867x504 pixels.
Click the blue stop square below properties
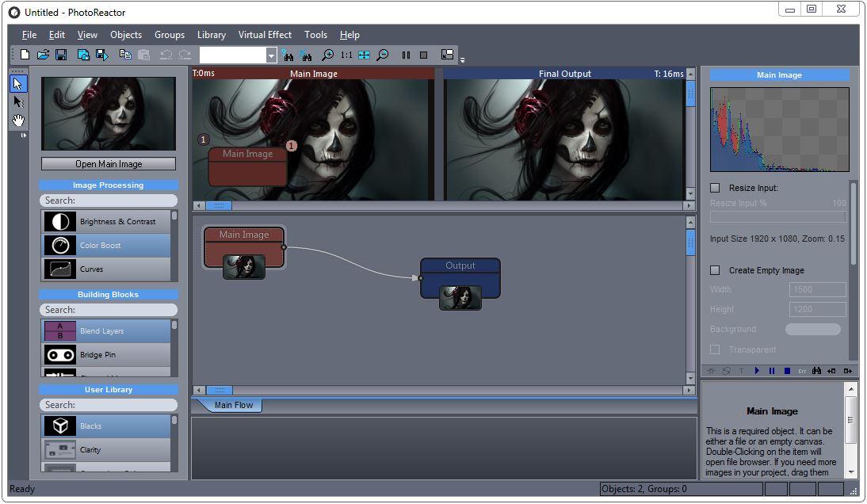pyautogui.click(x=787, y=371)
